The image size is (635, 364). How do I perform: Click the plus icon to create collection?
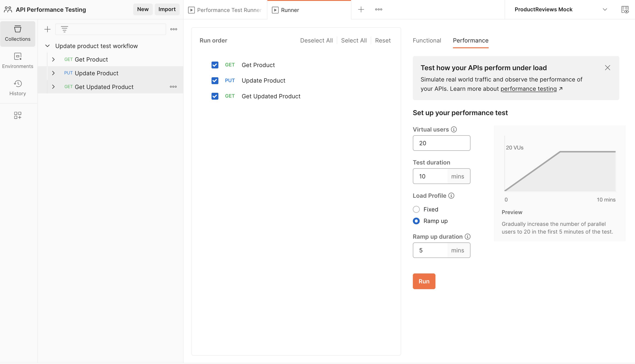pos(47,29)
